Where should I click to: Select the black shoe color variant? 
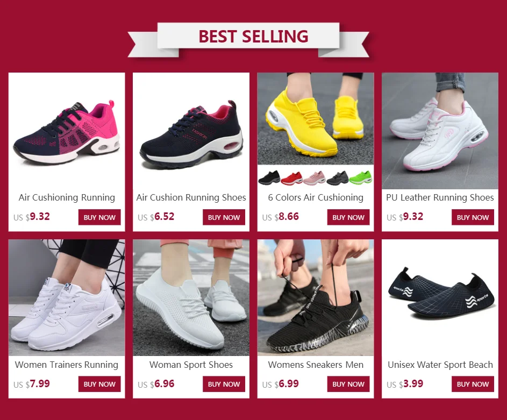(x=269, y=178)
